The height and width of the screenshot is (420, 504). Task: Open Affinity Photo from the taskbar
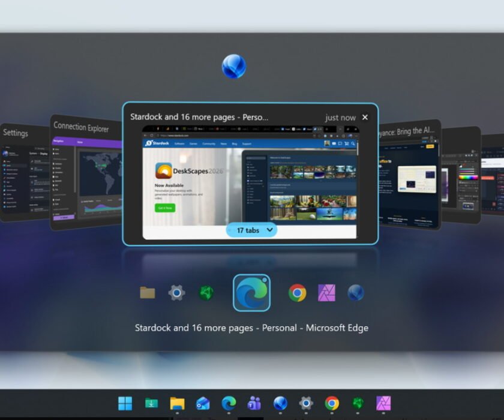click(x=383, y=403)
